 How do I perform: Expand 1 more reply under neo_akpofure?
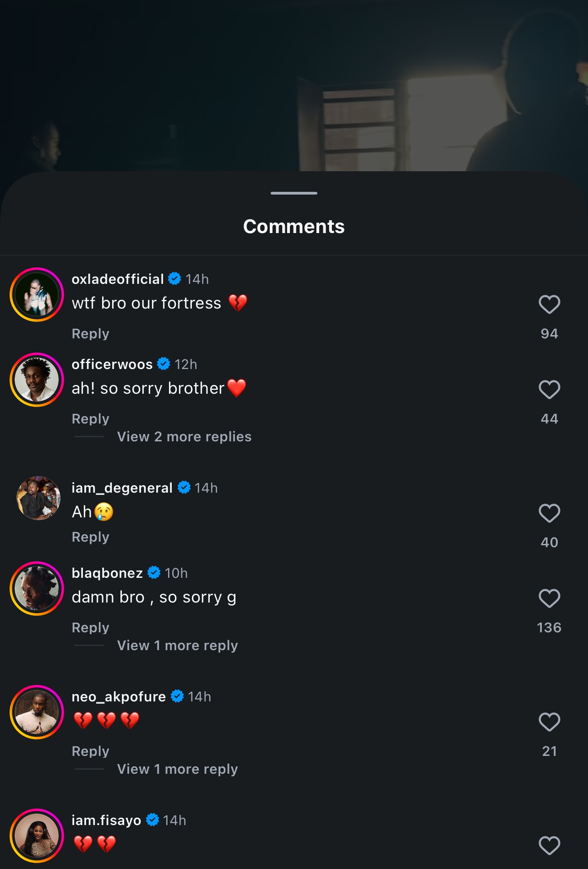(x=177, y=769)
